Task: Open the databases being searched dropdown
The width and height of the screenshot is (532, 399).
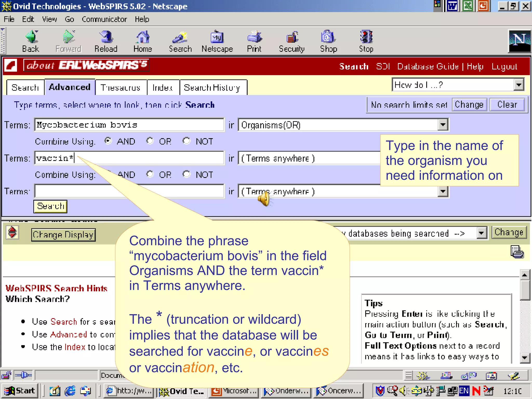Action: pyautogui.click(x=481, y=233)
